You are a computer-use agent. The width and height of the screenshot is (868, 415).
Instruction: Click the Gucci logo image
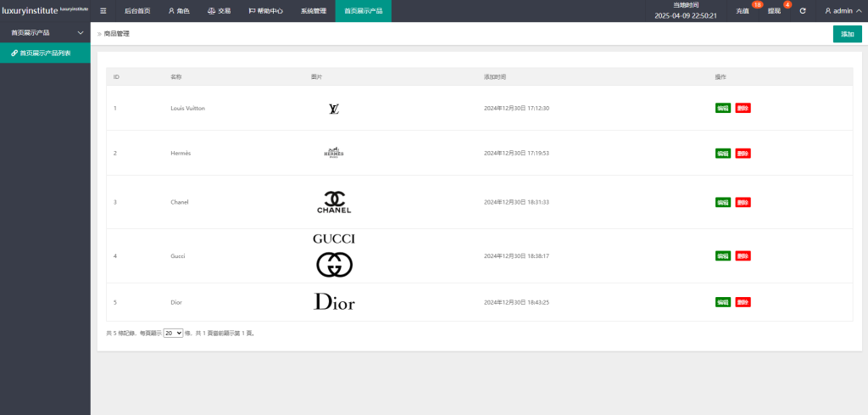pyautogui.click(x=334, y=255)
